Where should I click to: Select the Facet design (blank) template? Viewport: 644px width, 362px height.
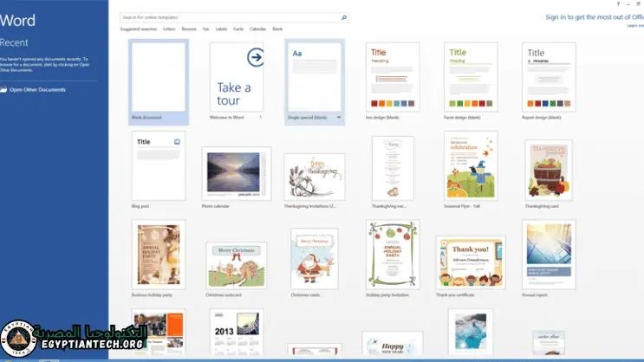pyautogui.click(x=471, y=76)
